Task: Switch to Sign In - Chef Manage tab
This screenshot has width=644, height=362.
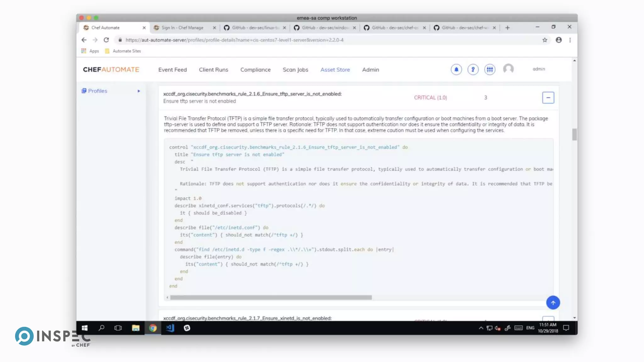Action: tap(182, 28)
